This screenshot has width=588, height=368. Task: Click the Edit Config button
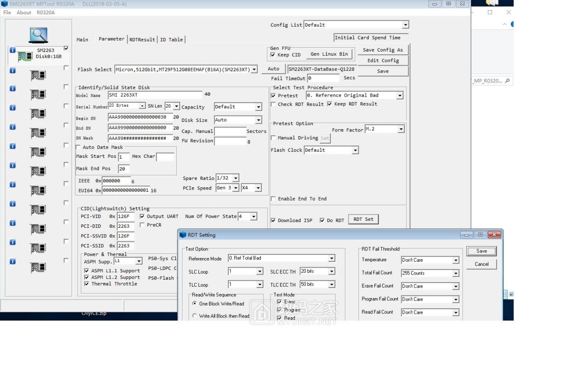pos(383,60)
